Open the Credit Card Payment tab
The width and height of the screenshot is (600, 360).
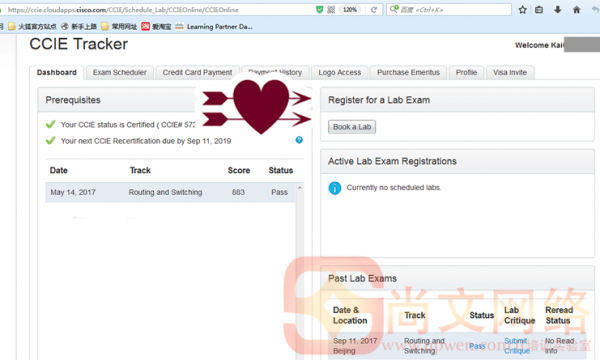coord(197,72)
